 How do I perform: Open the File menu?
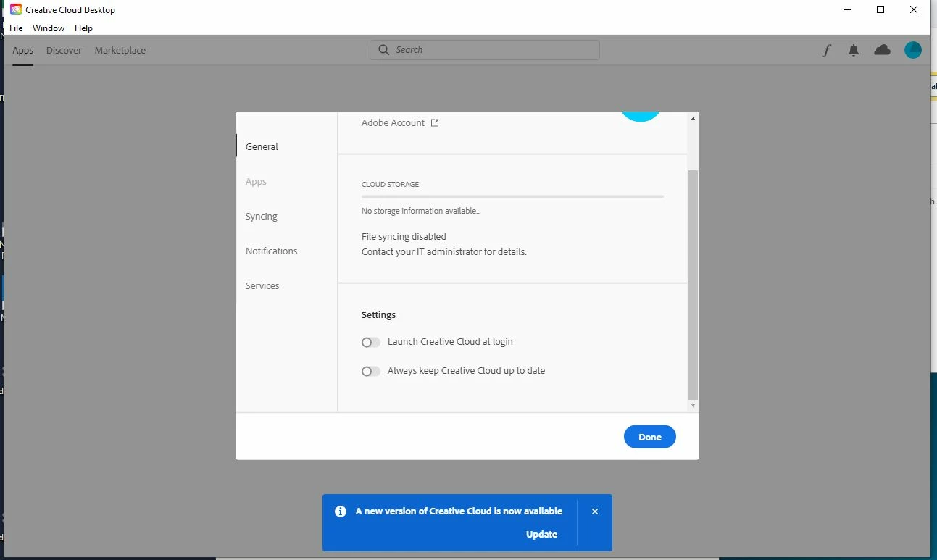coord(16,28)
